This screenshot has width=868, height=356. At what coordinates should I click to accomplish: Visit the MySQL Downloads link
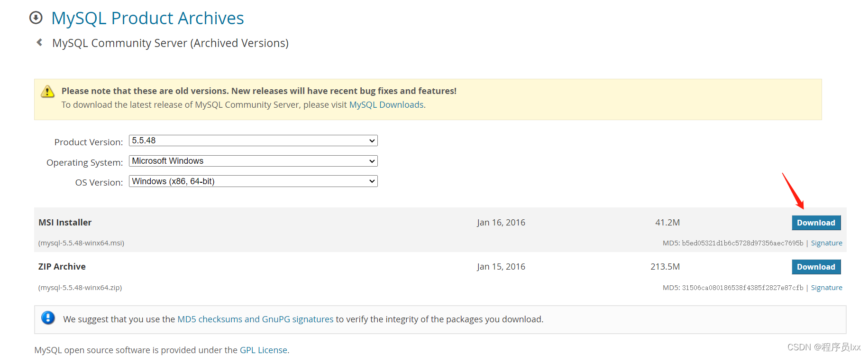386,105
